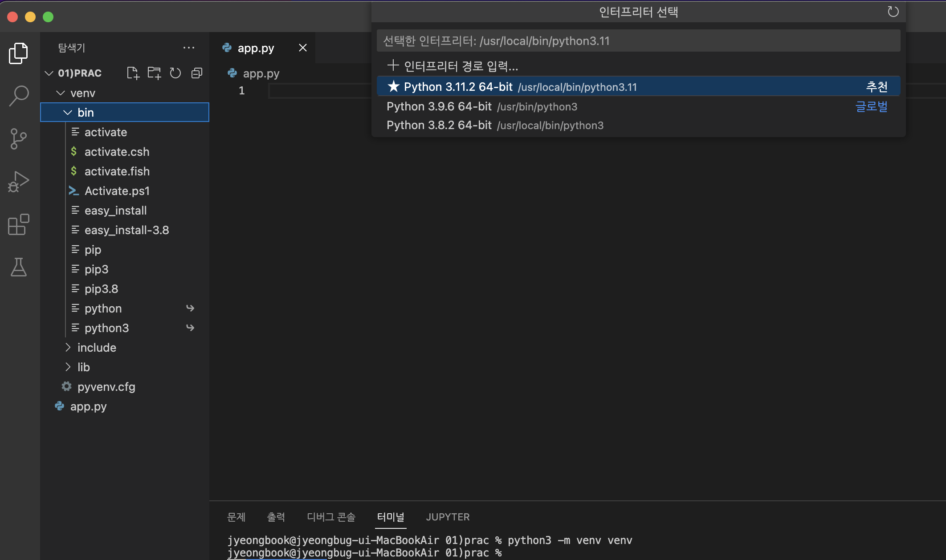The height and width of the screenshot is (560, 946).
Task: Click the dollar icon of activate.fish
Action: [74, 171]
